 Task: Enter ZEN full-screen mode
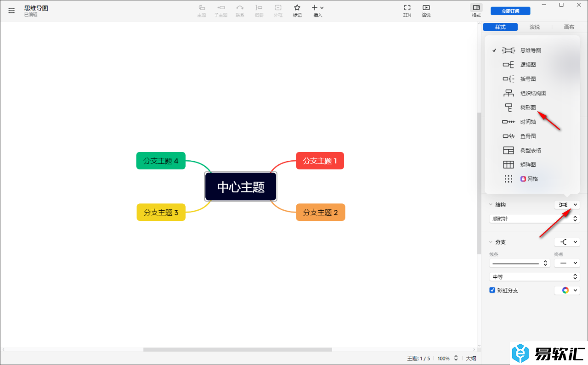tap(407, 11)
